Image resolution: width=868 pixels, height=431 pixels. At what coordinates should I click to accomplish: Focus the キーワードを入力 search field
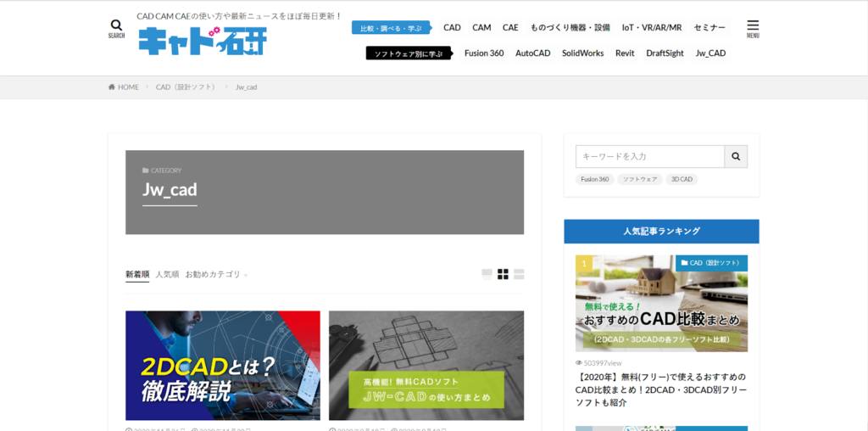click(650, 157)
